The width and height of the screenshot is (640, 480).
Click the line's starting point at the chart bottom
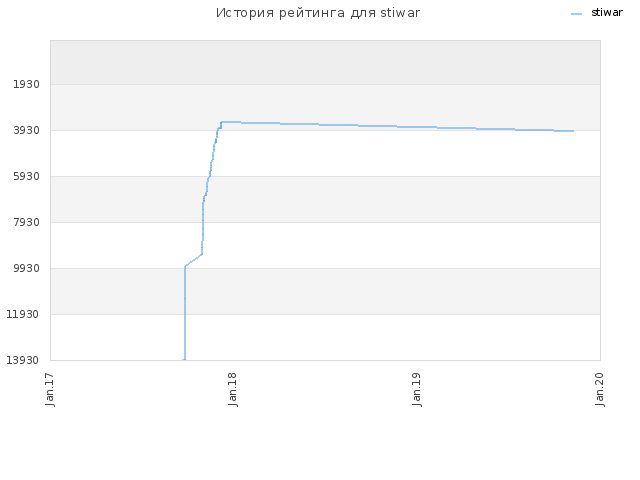coord(184,360)
